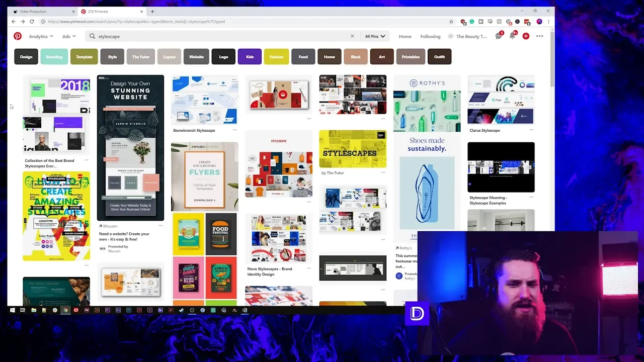The image size is (644, 362).
Task: Launch Adobe XD from taskbar
Action: click(x=87, y=310)
